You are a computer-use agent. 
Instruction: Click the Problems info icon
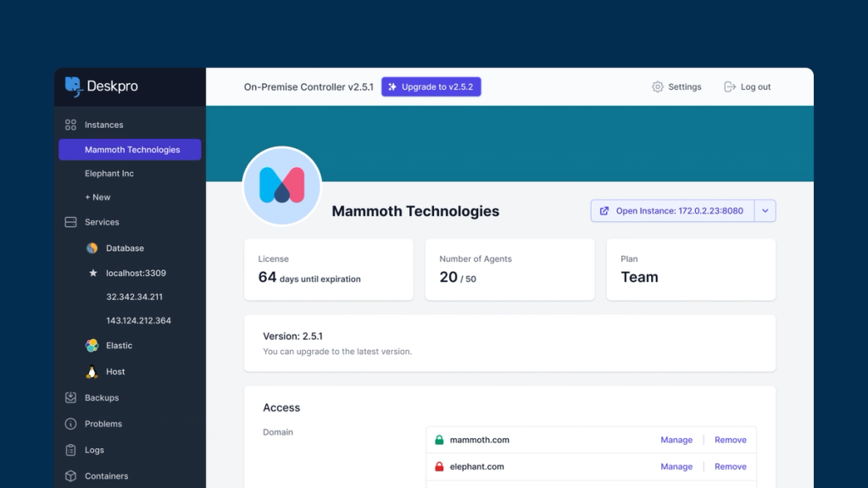(70, 424)
